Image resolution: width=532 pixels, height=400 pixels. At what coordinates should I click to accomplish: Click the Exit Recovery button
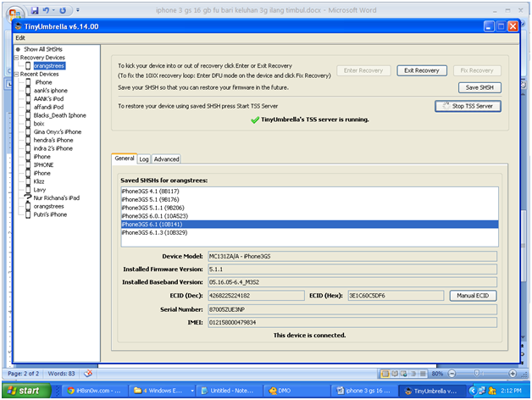tap(421, 70)
